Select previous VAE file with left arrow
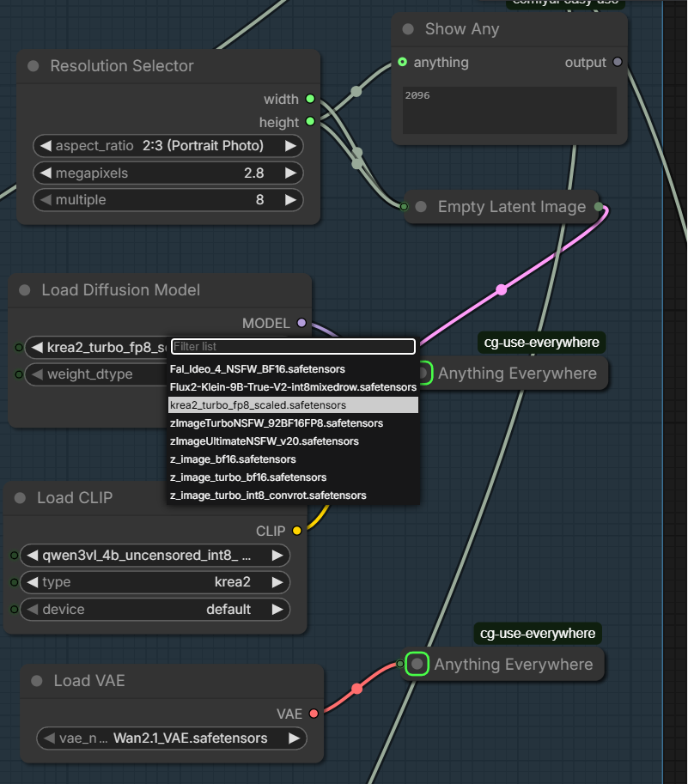The width and height of the screenshot is (688, 784). 49,738
